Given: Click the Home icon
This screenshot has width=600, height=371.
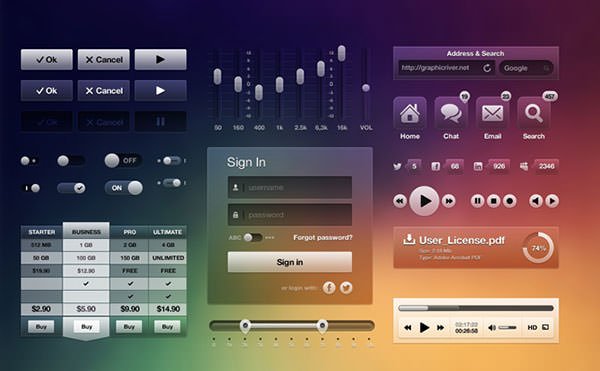Looking at the screenshot, I should (410, 114).
